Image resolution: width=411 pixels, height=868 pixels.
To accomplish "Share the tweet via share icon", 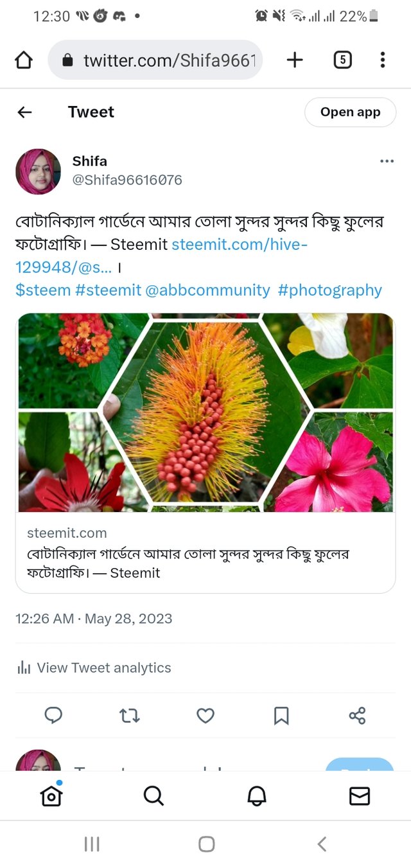I will coord(357,716).
